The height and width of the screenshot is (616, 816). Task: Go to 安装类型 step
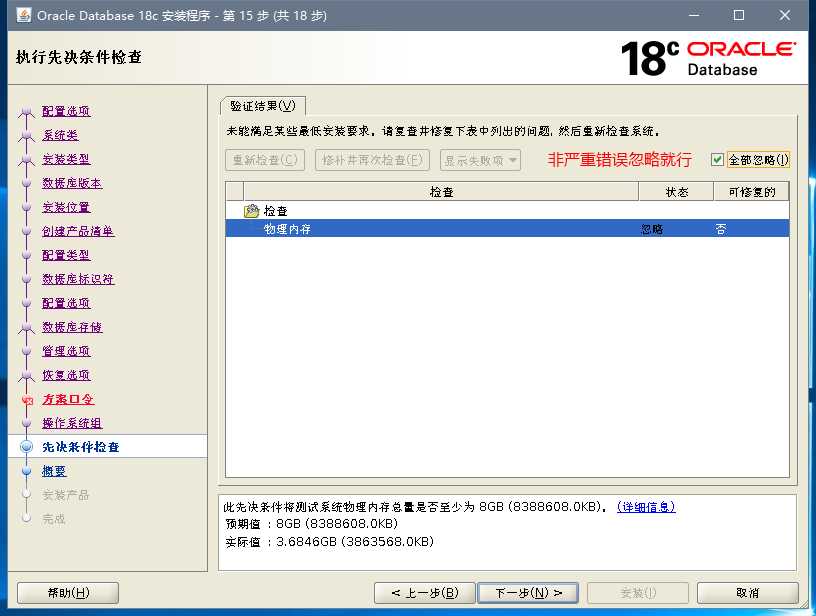click(x=66, y=159)
